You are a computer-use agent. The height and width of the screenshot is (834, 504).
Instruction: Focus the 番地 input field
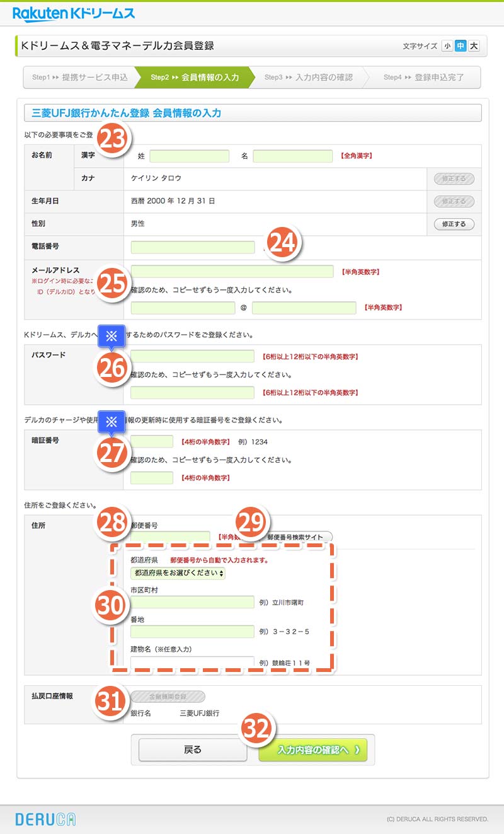[x=192, y=631]
